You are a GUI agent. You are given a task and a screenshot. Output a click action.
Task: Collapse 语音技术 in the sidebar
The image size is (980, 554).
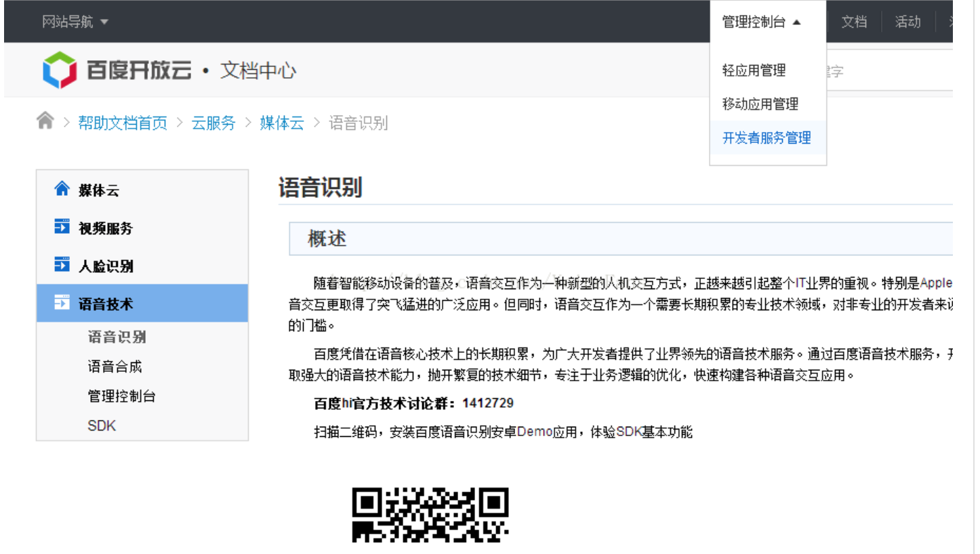tap(142, 303)
